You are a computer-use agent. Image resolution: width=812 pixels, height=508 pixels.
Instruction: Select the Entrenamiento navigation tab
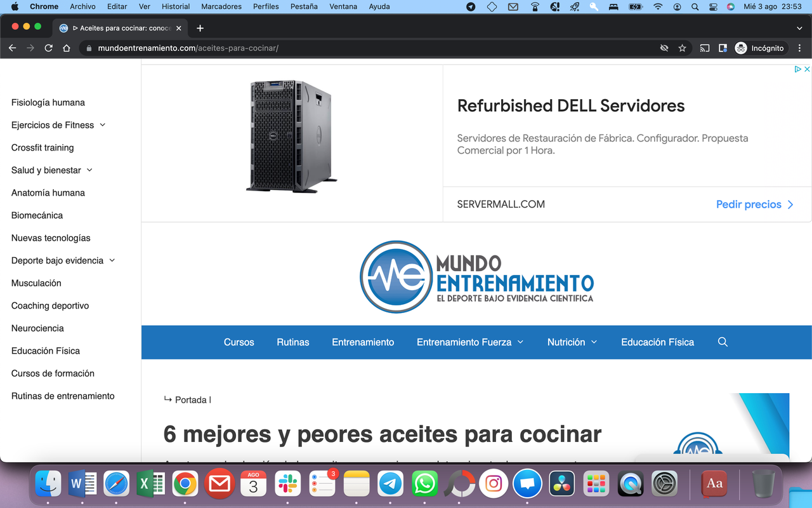(363, 342)
